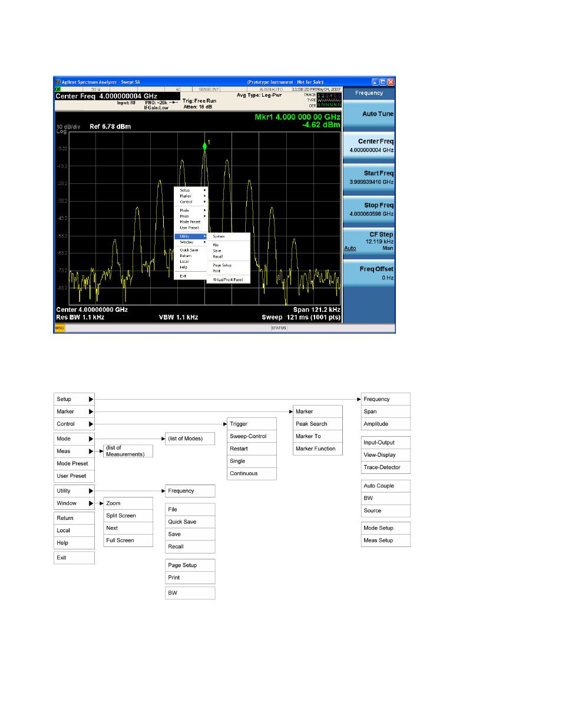Expand the arrow on the left column's Marker box
Image resolution: width=562 pixels, height=728 pixels.
click(x=91, y=411)
